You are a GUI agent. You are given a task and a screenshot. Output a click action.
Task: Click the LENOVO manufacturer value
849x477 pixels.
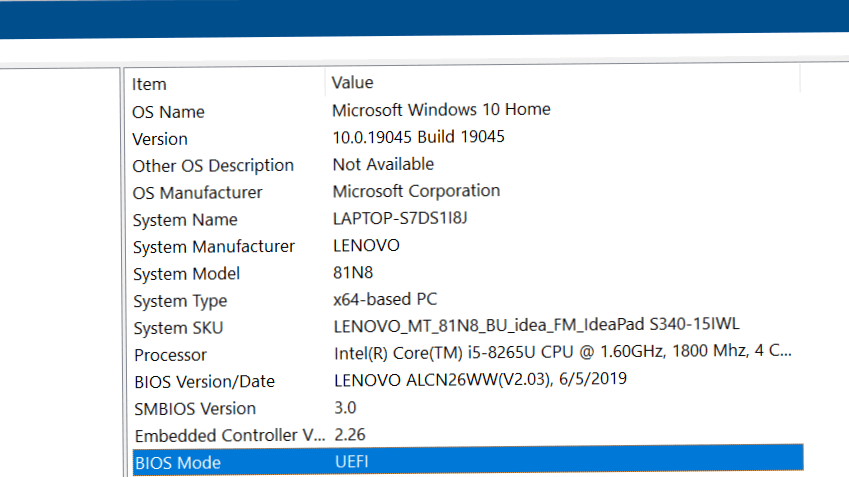coord(366,246)
